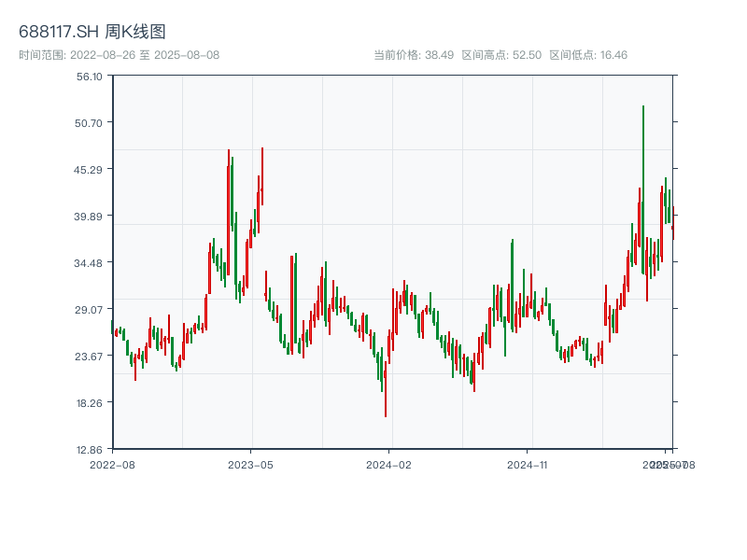Click y-axis label 39.89
The width and height of the screenshot is (747, 560).
tap(88, 217)
